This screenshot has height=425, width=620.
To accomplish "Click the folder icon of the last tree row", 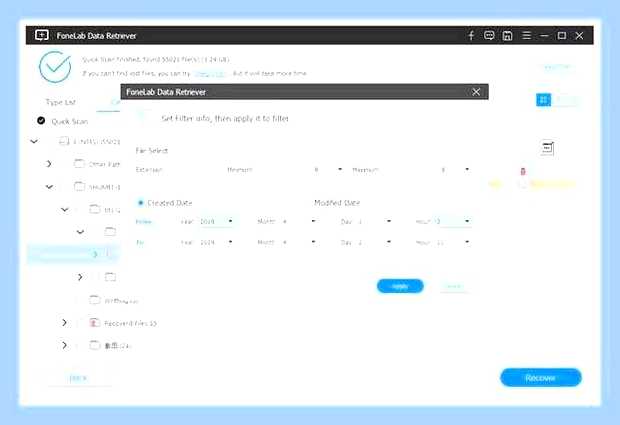I will coord(95,345).
